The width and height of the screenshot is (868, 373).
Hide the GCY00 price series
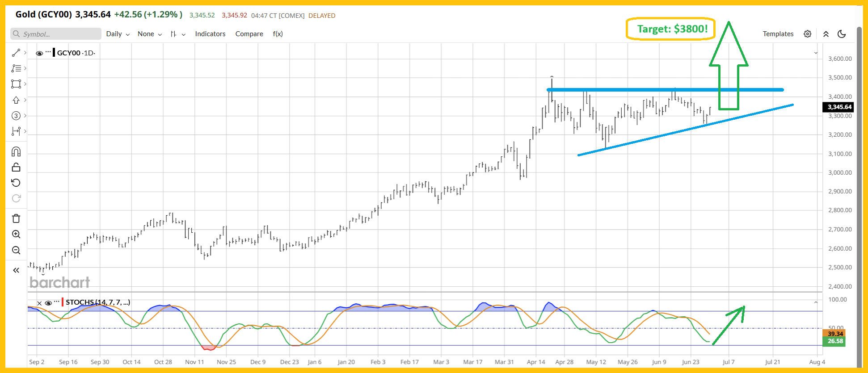click(39, 53)
